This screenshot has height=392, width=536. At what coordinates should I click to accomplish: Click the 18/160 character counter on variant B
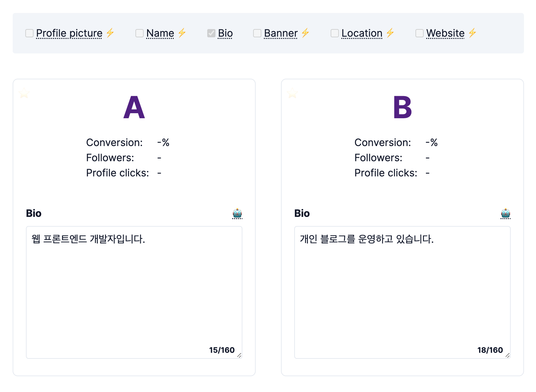(x=490, y=350)
